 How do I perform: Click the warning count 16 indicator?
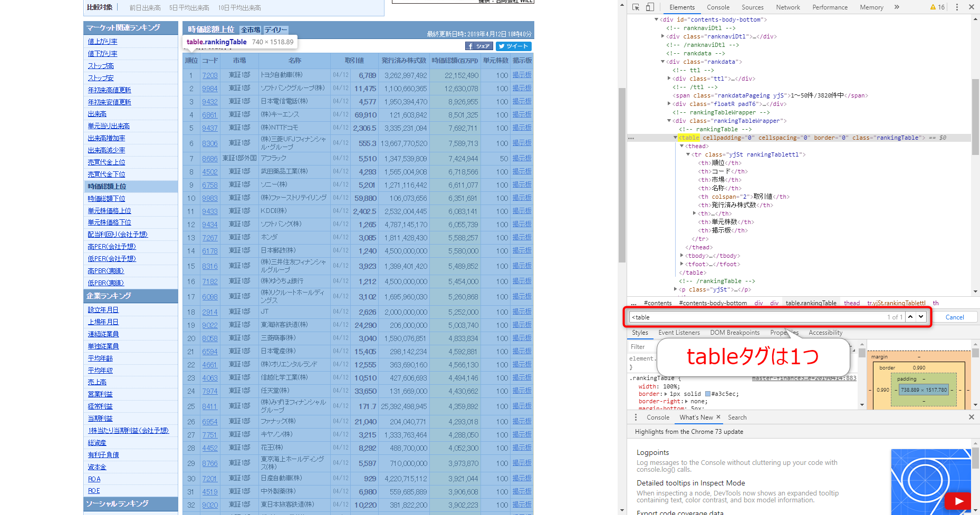point(937,7)
